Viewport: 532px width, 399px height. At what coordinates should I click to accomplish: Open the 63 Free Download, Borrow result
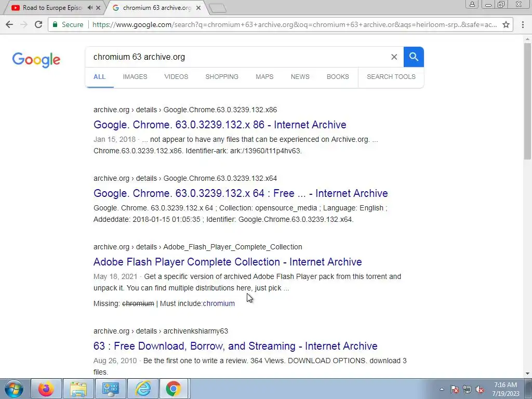pyautogui.click(x=235, y=345)
